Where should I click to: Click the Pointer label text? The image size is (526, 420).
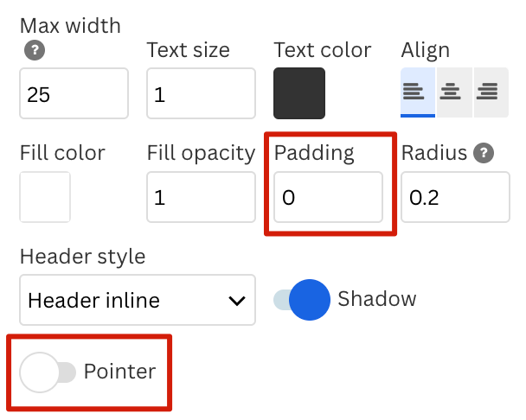119,372
